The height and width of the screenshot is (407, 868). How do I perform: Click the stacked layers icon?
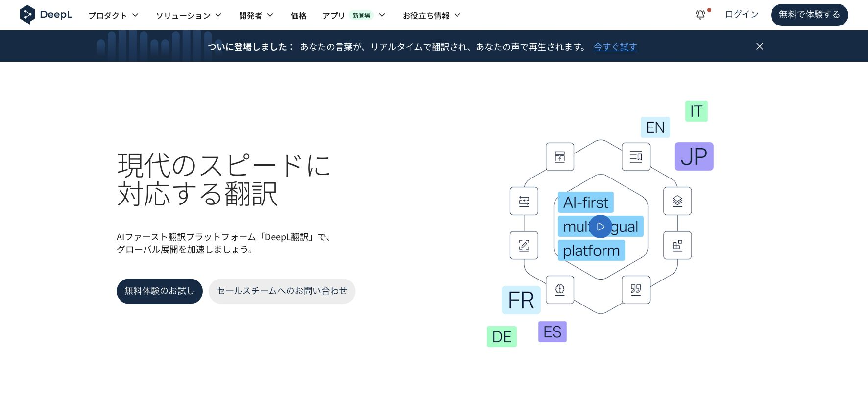coord(677,201)
